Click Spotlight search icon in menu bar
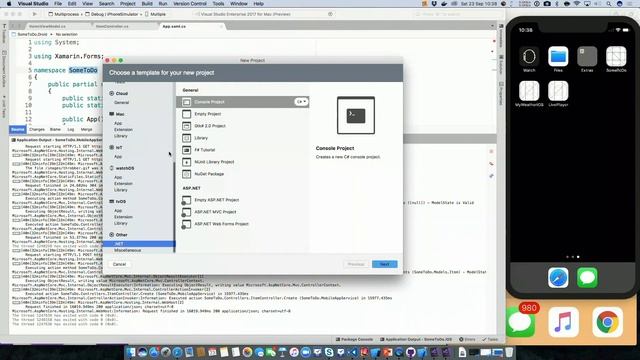 (x=608, y=4)
